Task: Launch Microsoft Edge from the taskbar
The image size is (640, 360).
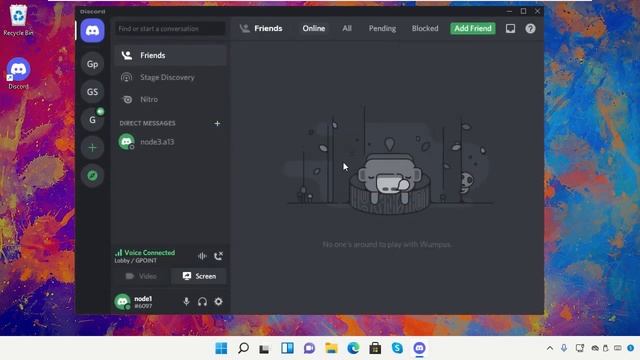Action: point(353,348)
